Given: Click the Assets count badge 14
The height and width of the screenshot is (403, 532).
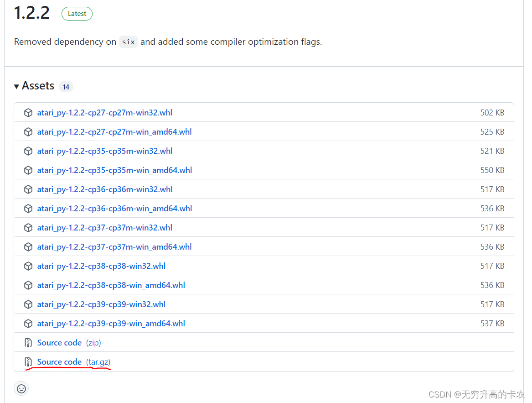Looking at the screenshot, I should [x=66, y=87].
